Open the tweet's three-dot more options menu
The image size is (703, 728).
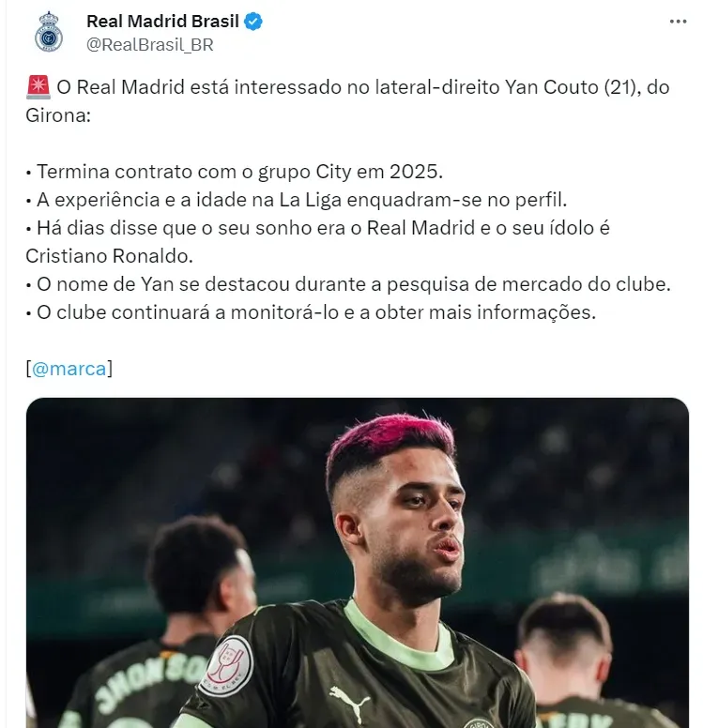point(678,22)
